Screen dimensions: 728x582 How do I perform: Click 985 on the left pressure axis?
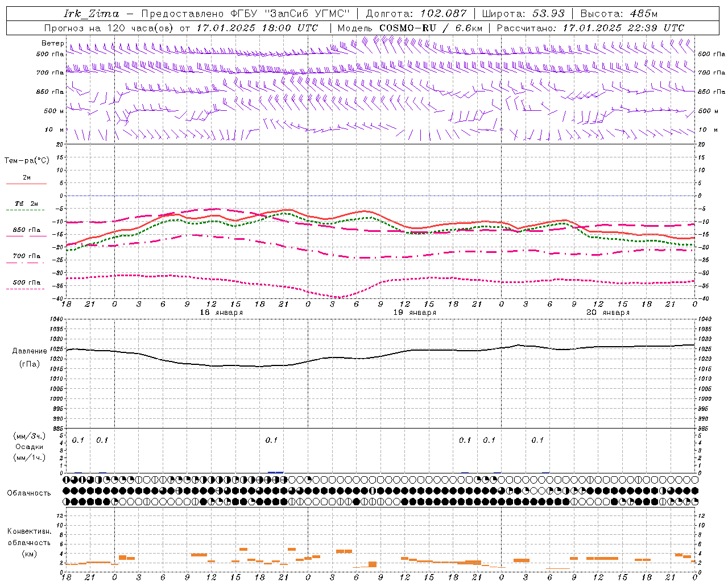click(57, 429)
